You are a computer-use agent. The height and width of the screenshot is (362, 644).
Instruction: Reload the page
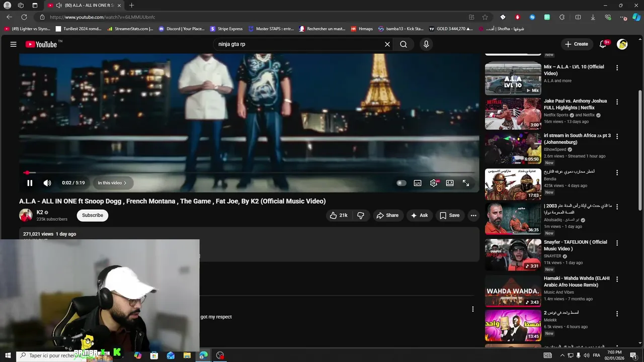point(24,17)
